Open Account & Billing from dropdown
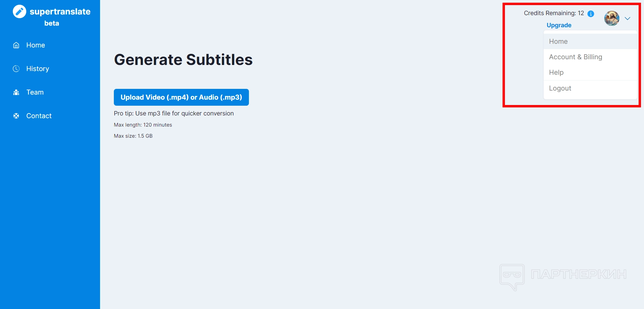Viewport: 644px width, 309px height. point(575,57)
